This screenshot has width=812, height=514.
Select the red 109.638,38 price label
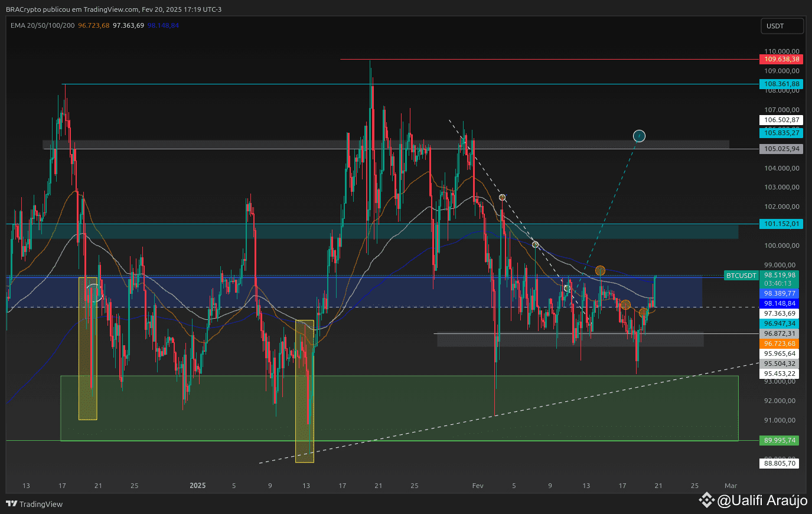(x=781, y=59)
